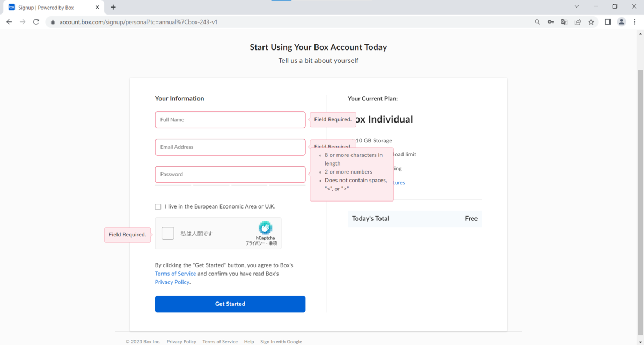Viewport: 644px width, 345px height.
Task: Click the hCaptcha logo
Action: click(x=265, y=228)
